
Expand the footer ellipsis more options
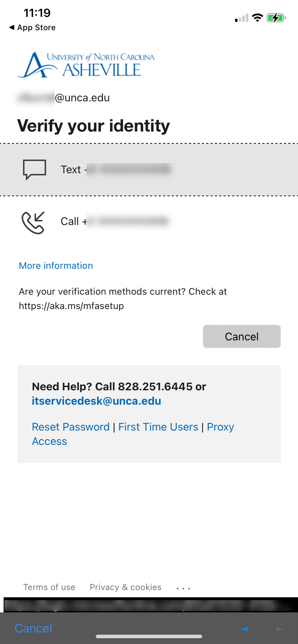(x=183, y=588)
